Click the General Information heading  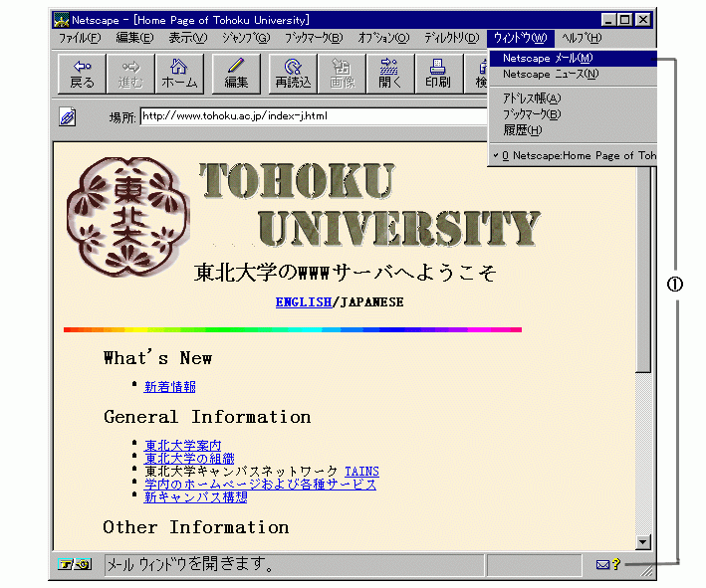[x=207, y=417]
